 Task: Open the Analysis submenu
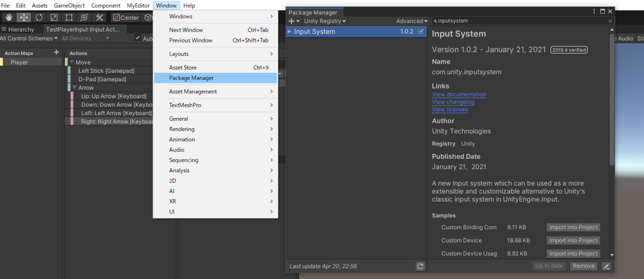point(215,171)
